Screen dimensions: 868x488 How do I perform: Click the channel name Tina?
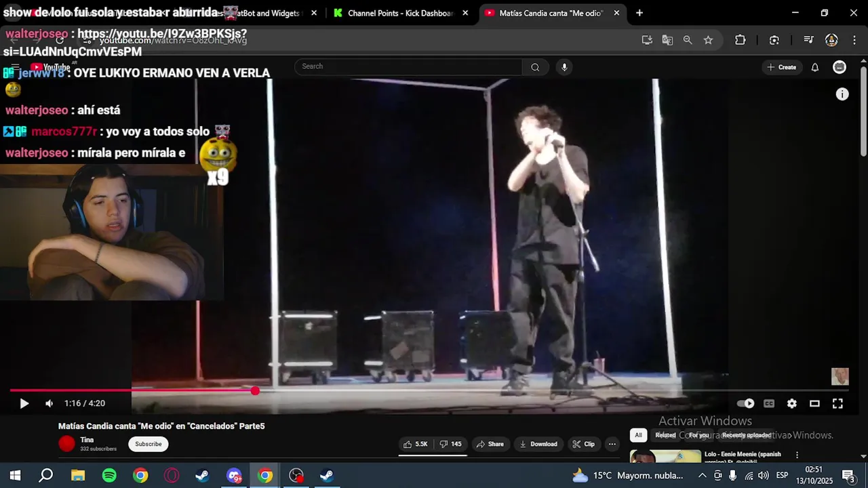pyautogui.click(x=87, y=440)
